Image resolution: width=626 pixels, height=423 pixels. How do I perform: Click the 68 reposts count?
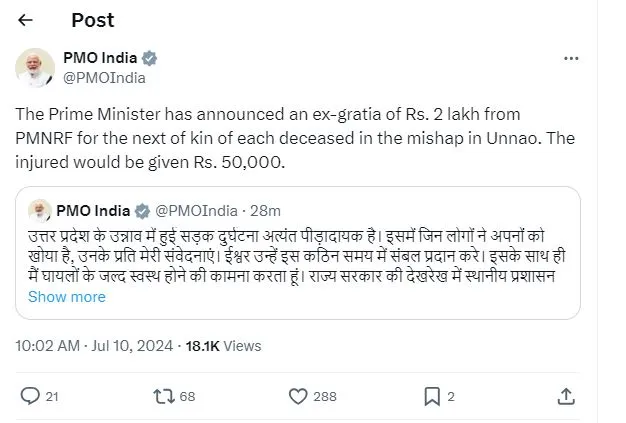click(187, 396)
